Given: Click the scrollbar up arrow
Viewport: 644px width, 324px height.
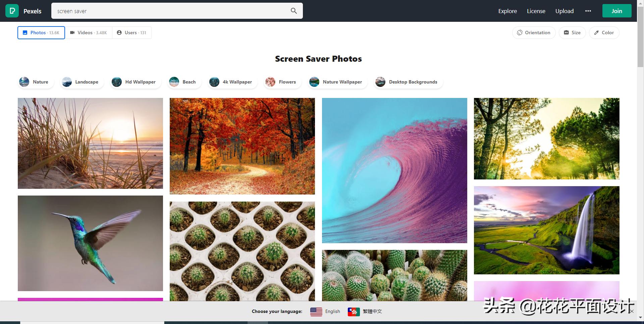Looking at the screenshot, I should pos(640,3).
